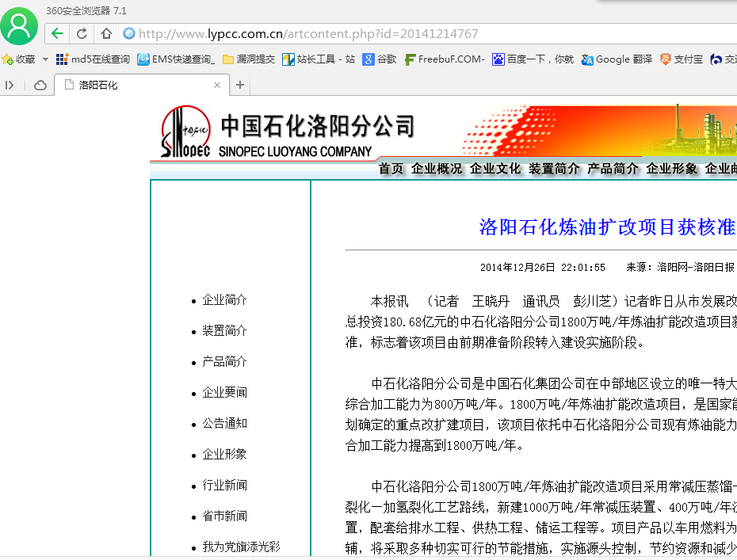Go back with the green arrow button
The width and height of the screenshot is (737, 560).
click(57, 34)
